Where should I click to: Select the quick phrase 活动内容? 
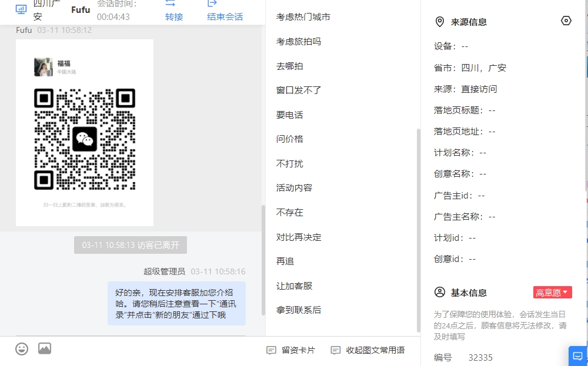click(x=294, y=187)
